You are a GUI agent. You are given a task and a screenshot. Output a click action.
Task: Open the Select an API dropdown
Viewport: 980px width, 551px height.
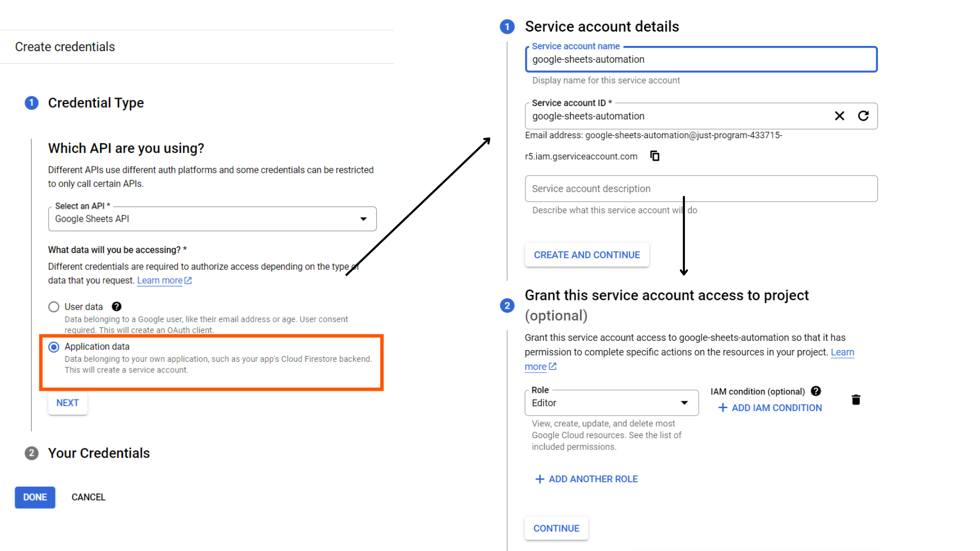212,219
